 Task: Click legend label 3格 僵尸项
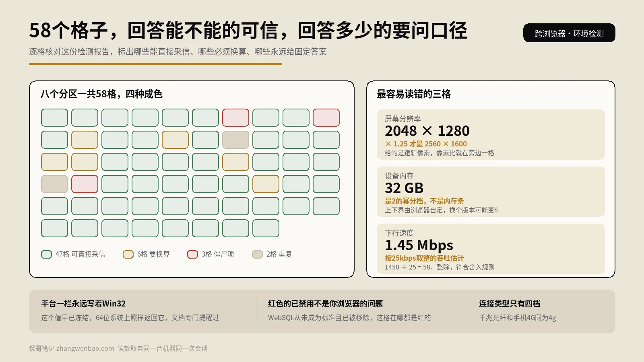click(218, 254)
